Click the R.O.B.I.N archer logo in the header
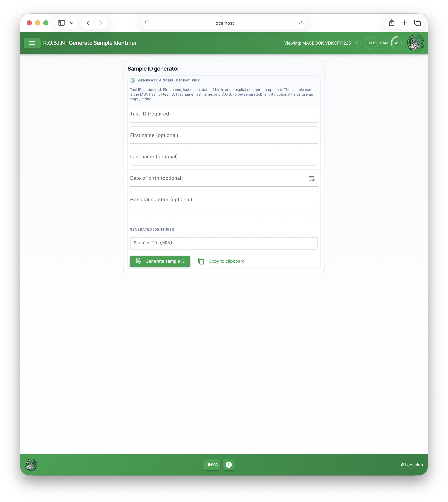448x502 pixels. [x=416, y=43]
